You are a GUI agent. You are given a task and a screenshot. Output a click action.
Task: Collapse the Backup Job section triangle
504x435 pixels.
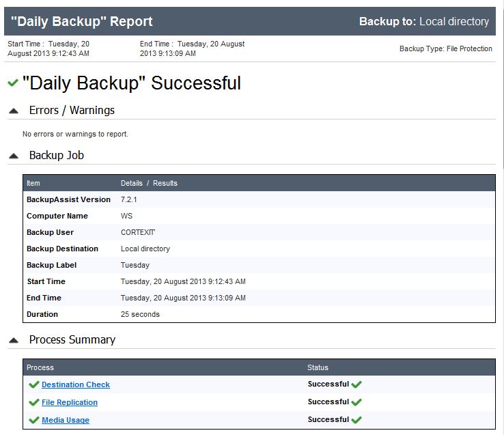click(14, 156)
